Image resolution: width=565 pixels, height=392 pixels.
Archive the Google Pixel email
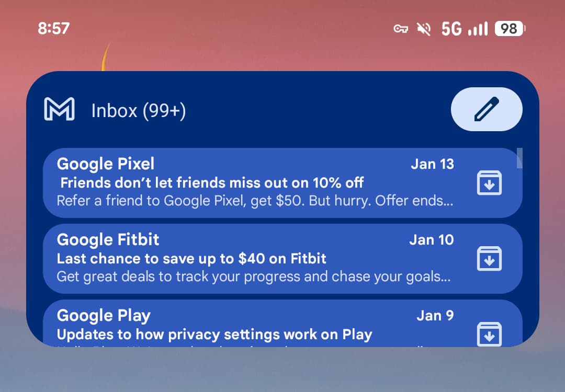point(489,183)
